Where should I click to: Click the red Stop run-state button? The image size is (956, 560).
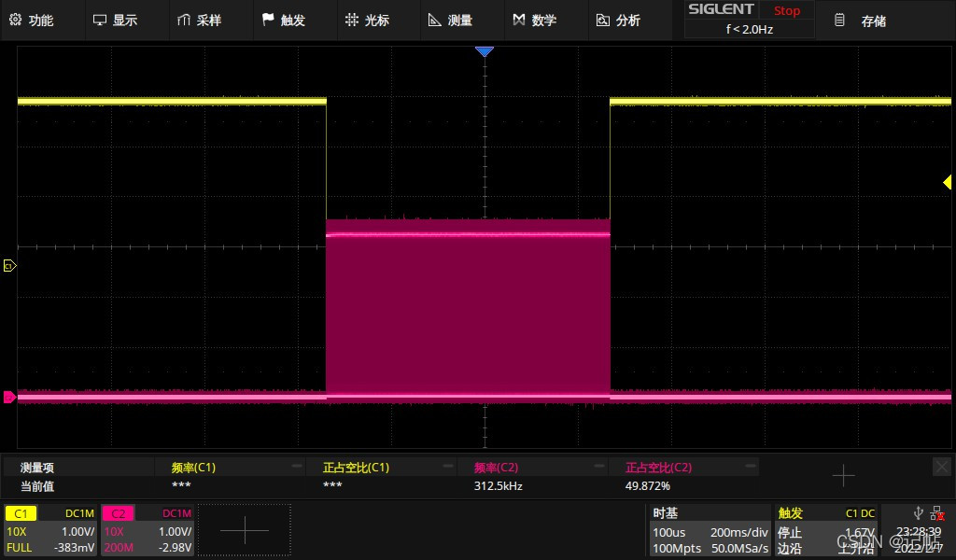(786, 11)
